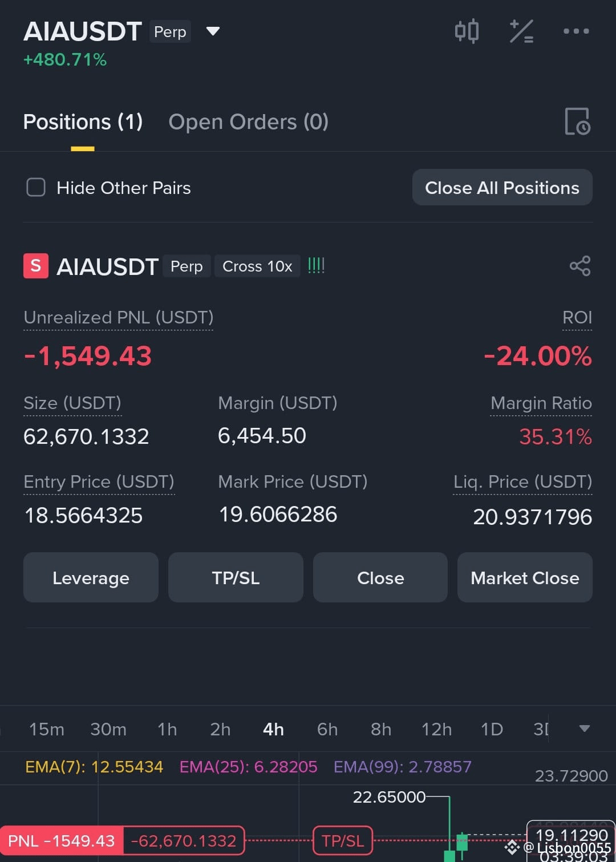Click the Close All Positions button

(502, 188)
